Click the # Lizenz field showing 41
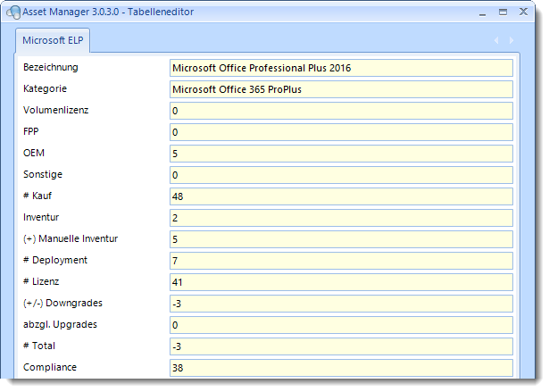 tap(341, 282)
